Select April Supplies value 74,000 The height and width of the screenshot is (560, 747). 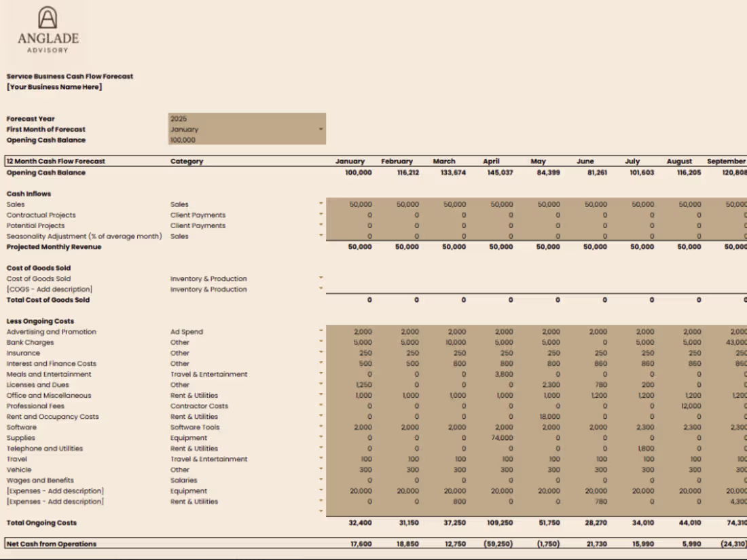point(502,438)
